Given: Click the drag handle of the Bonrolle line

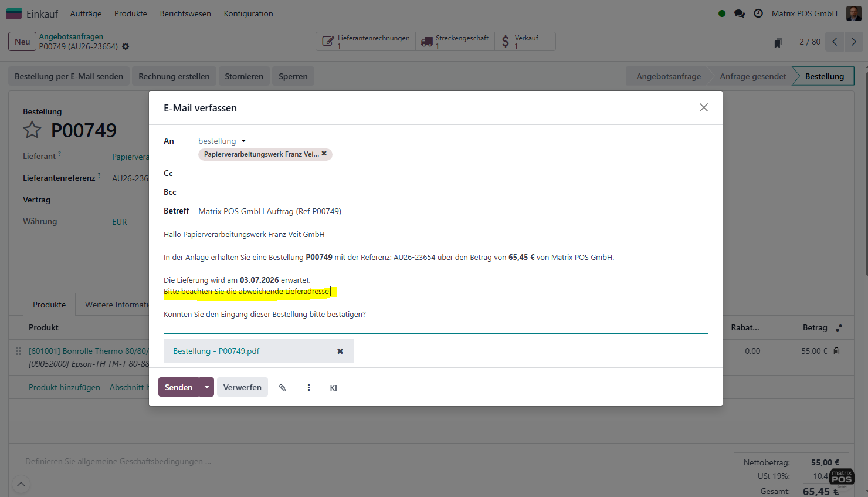Looking at the screenshot, I should click(18, 351).
